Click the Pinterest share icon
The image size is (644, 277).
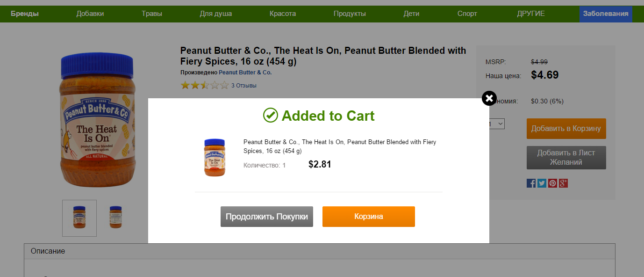552,183
